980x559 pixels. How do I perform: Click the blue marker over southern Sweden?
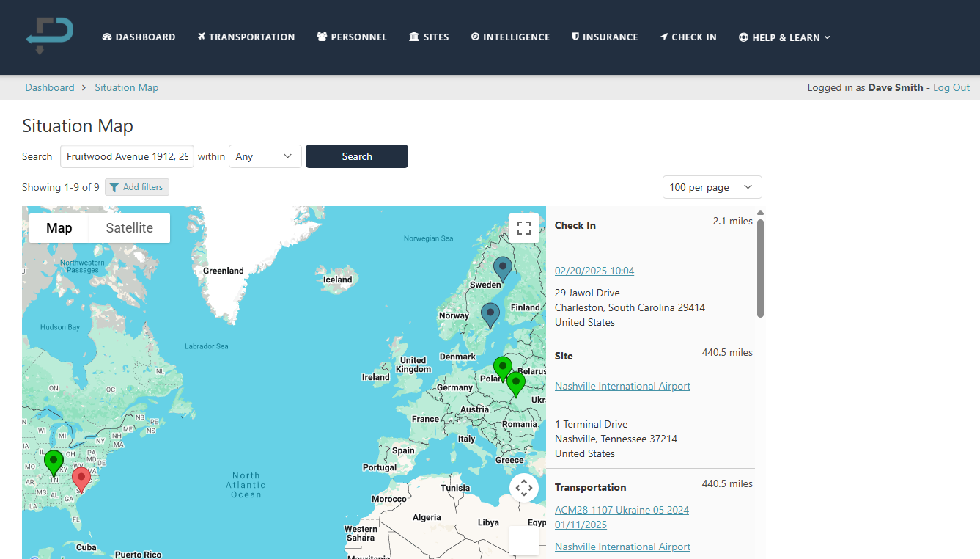490,315
